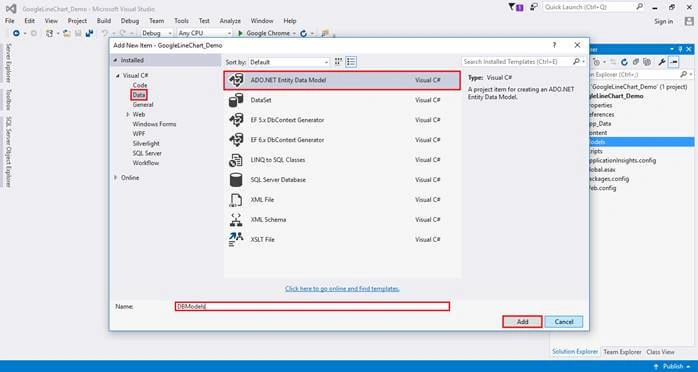Click account avatar icon beside Sign in

pos(689,21)
